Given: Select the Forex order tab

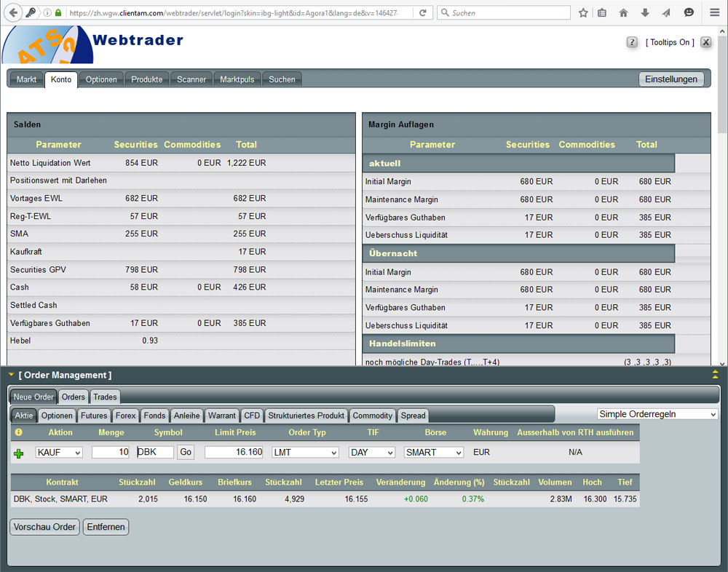Looking at the screenshot, I should pyautogui.click(x=125, y=416).
